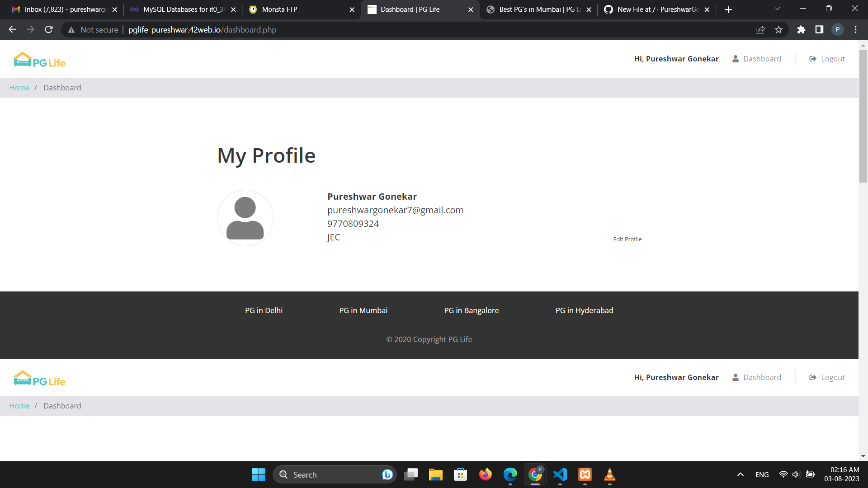The height and width of the screenshot is (488, 868).
Task: Open the Chrome three-dot menu
Action: 855,29
